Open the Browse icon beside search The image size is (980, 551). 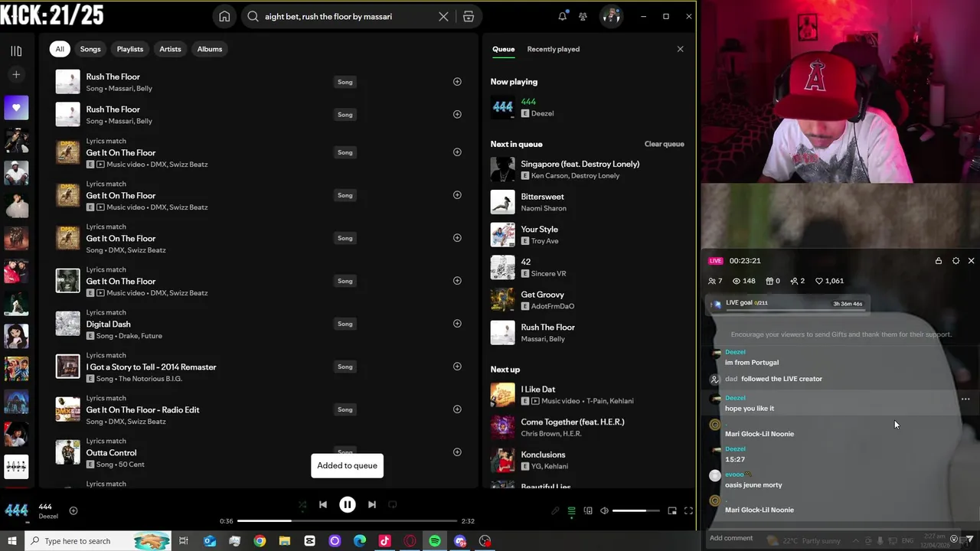(469, 16)
